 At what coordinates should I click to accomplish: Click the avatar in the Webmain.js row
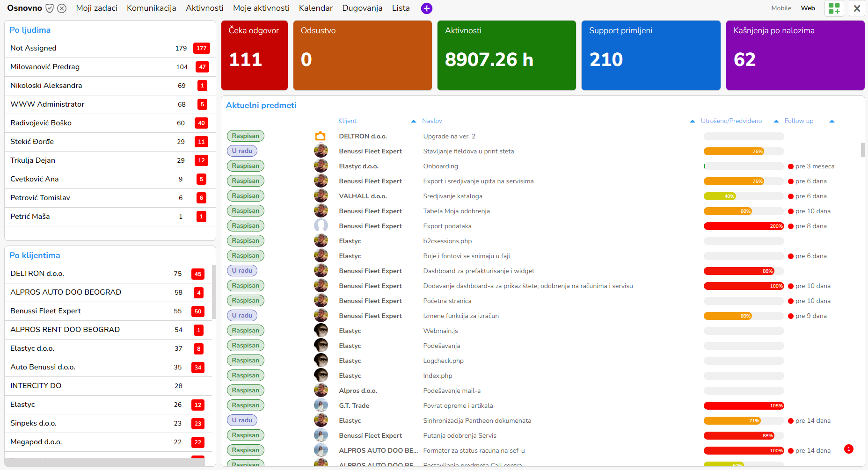point(321,331)
